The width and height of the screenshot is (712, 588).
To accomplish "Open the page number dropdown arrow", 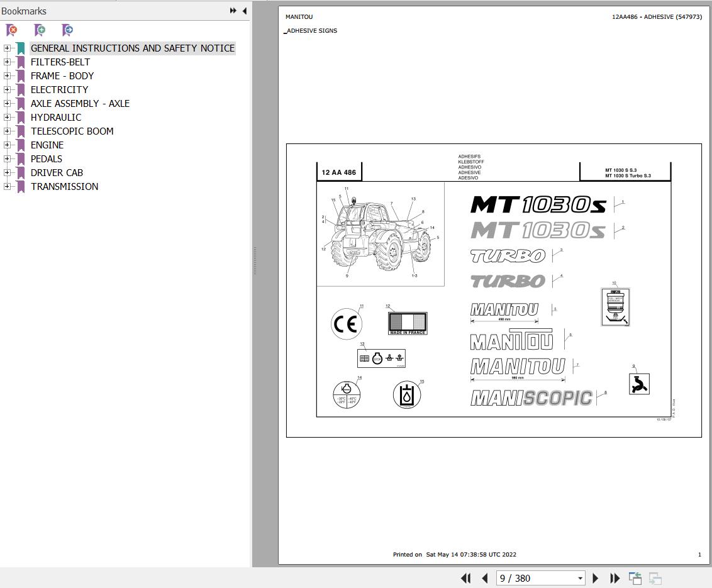I will [x=580, y=578].
